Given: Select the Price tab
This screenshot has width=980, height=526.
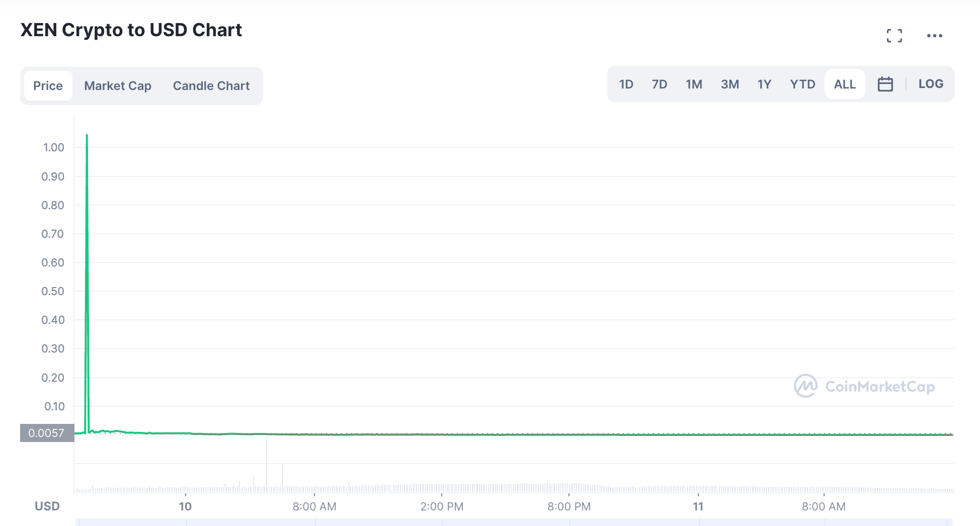Looking at the screenshot, I should (48, 85).
